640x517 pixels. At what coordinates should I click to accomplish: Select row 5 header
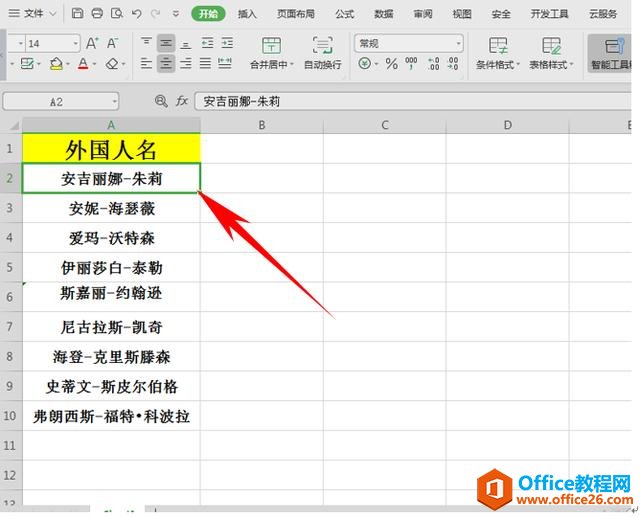coord(11,267)
